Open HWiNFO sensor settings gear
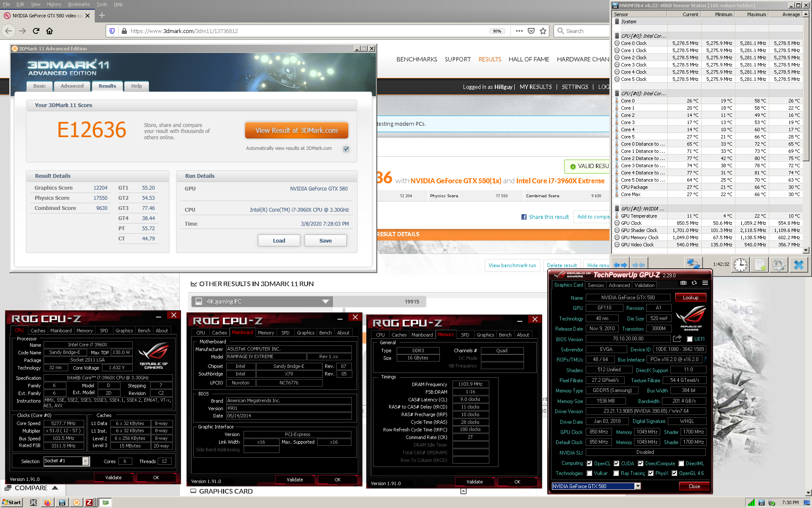 [779, 265]
